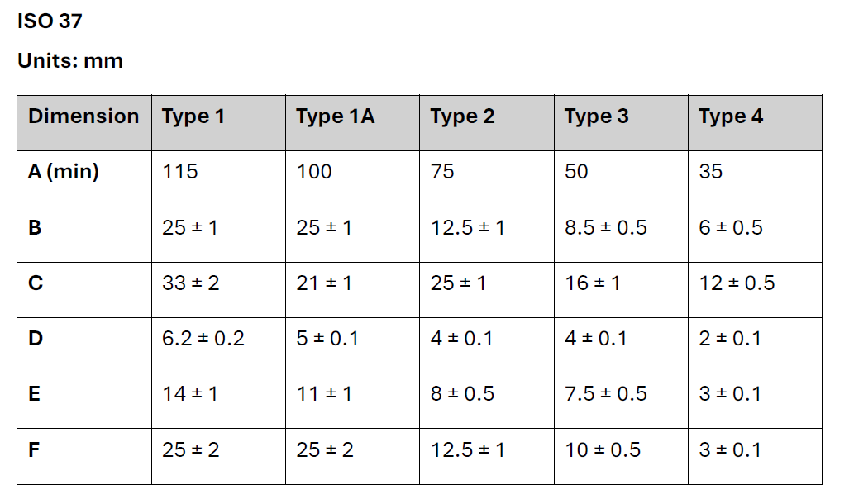This screenshot has height=504, width=849.
Task: Click the 14 ± 1 cell
Action: 218,401
